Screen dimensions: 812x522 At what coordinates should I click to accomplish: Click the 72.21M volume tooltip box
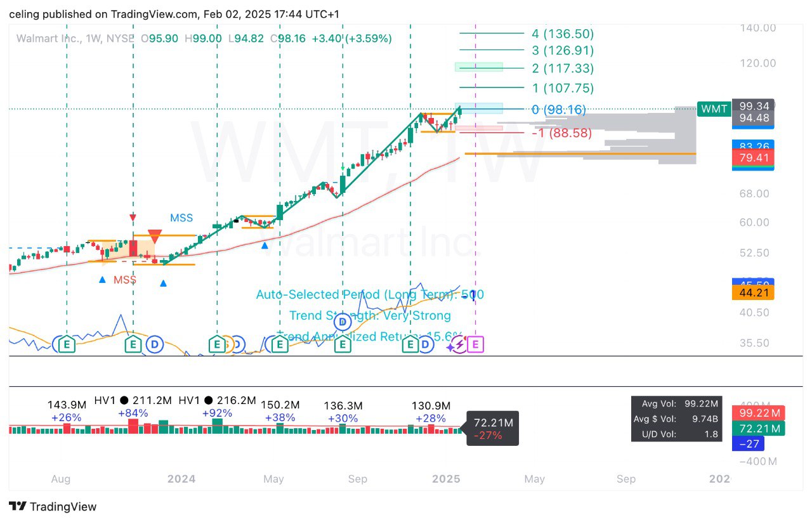pyautogui.click(x=492, y=428)
